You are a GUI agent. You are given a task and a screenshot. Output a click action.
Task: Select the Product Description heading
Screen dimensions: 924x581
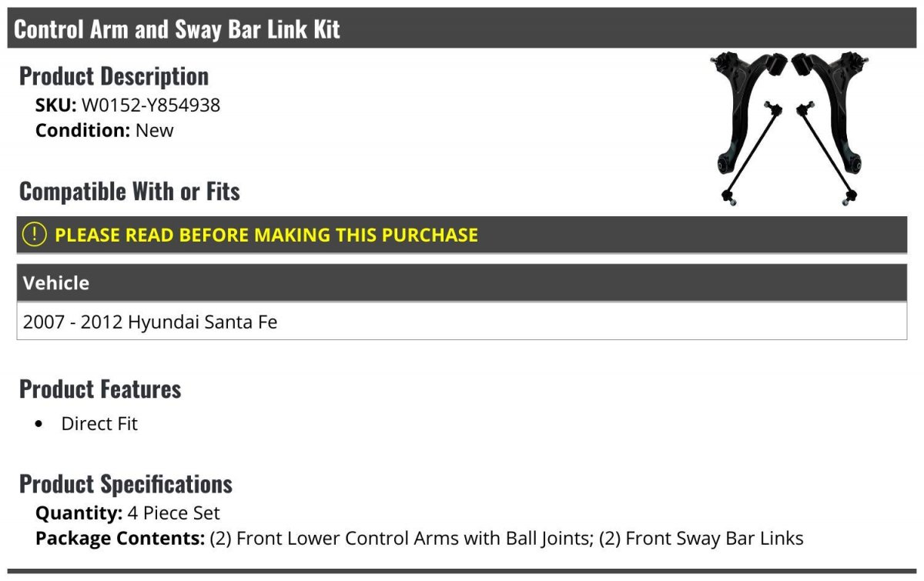(114, 75)
